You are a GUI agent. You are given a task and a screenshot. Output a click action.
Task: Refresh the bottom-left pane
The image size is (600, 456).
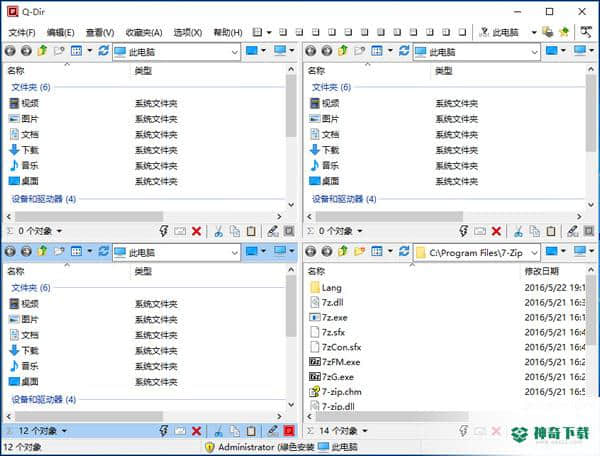pos(103,251)
